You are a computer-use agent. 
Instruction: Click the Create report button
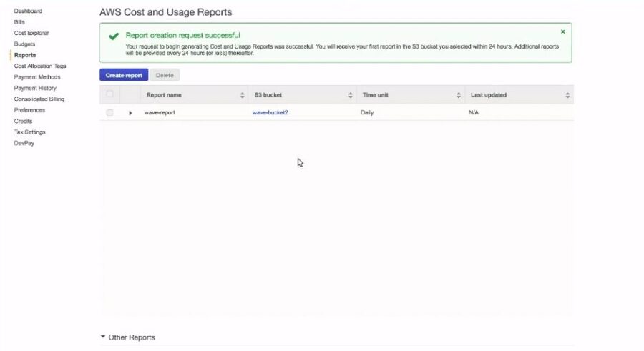(124, 75)
